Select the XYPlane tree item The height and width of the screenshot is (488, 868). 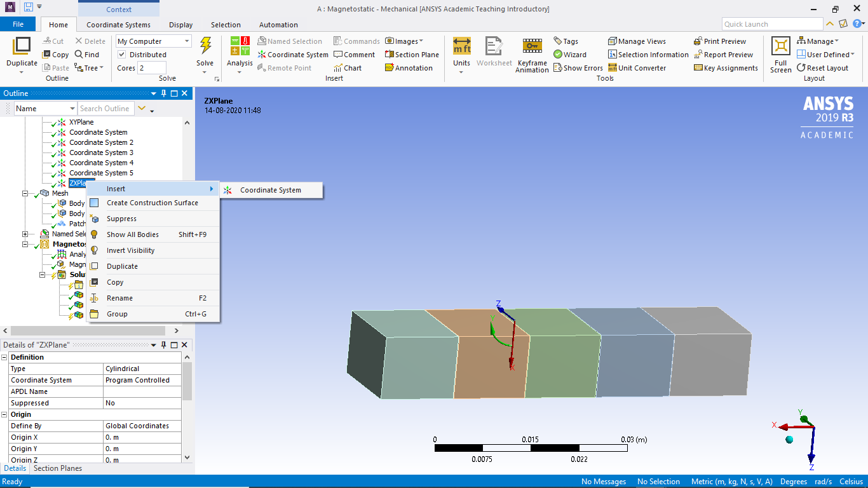pyautogui.click(x=81, y=122)
